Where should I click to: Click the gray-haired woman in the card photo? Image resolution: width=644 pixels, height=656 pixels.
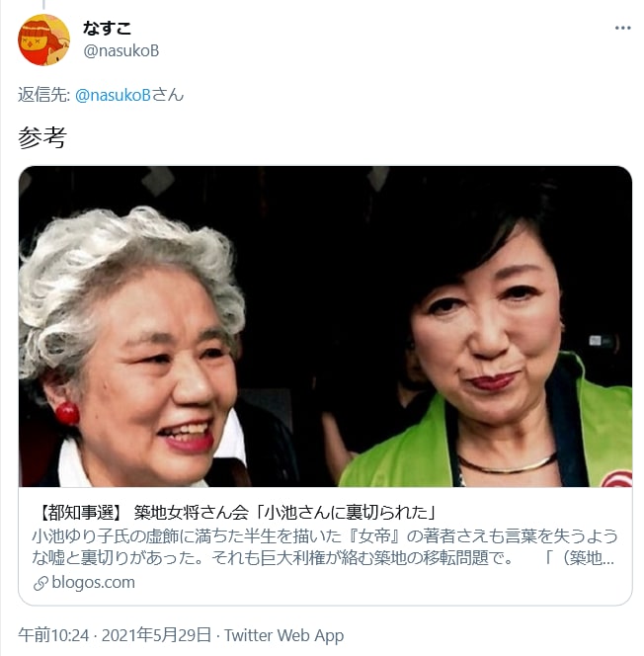click(131, 347)
